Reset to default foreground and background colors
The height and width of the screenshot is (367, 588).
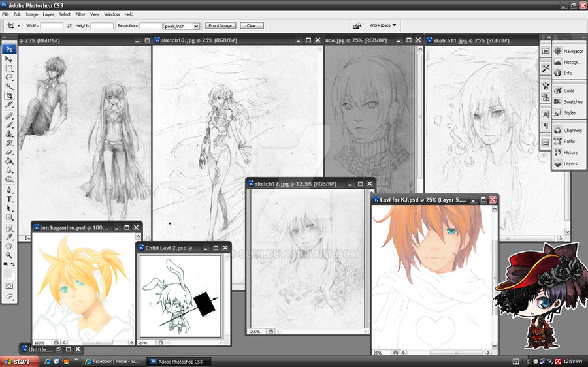(6, 264)
